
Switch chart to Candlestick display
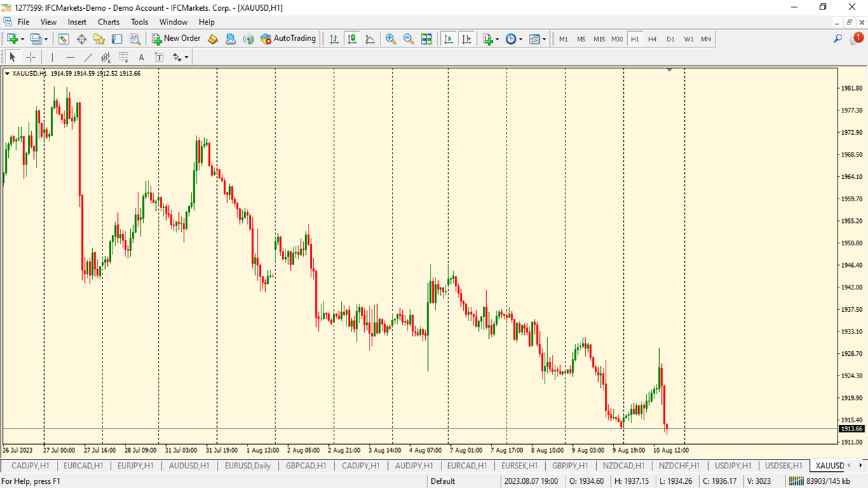(352, 39)
